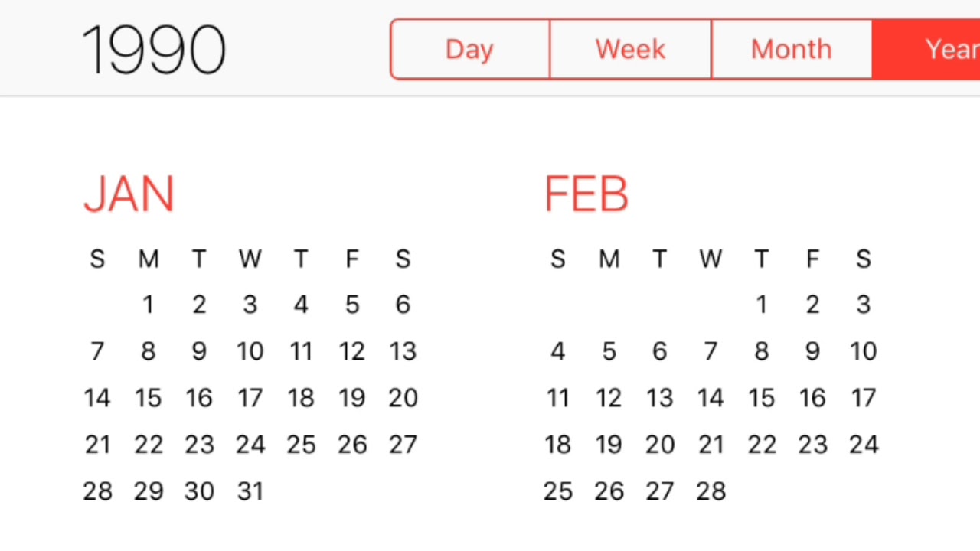Image resolution: width=980 pixels, height=551 pixels.
Task: Switch to the Week view tab
Action: pyautogui.click(x=630, y=50)
